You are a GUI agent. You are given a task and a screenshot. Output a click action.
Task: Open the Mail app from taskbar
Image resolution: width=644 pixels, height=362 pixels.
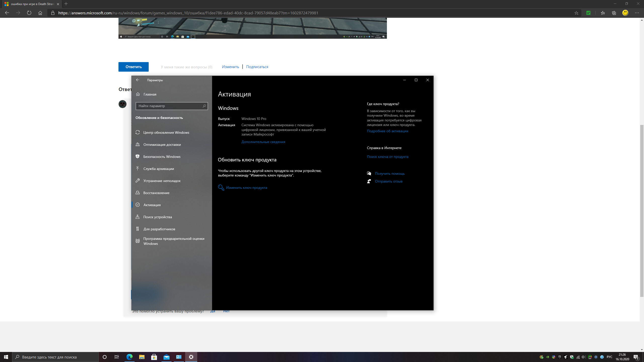pos(166,357)
